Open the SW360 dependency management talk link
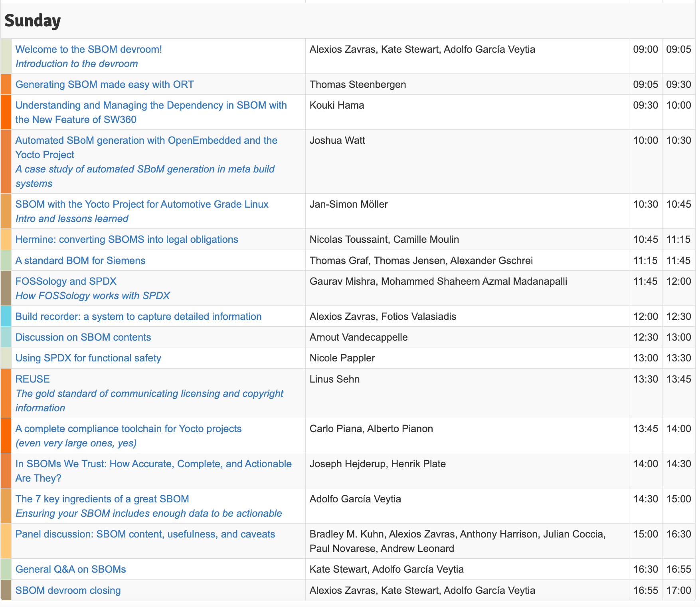The image size is (700, 607). 151,112
